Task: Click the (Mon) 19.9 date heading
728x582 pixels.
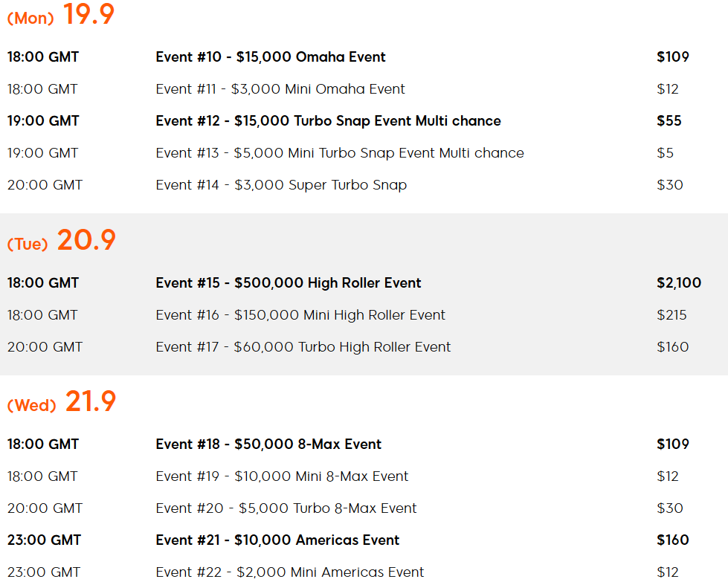Action: tap(61, 14)
